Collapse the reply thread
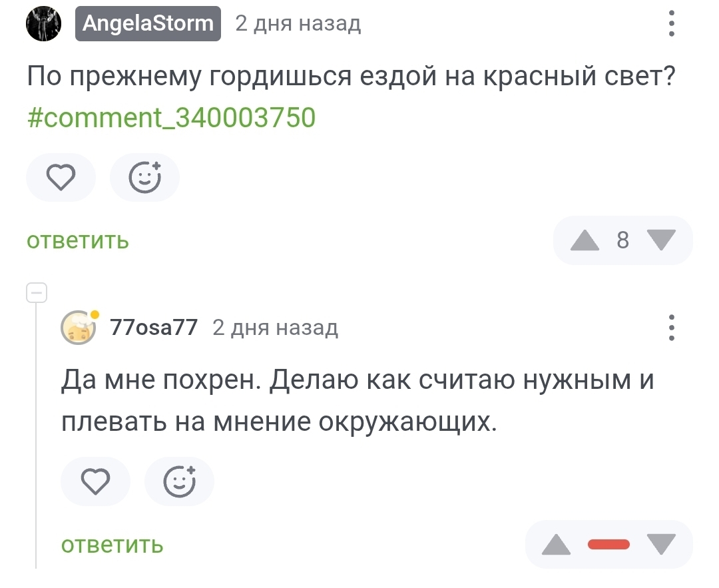 tap(36, 292)
